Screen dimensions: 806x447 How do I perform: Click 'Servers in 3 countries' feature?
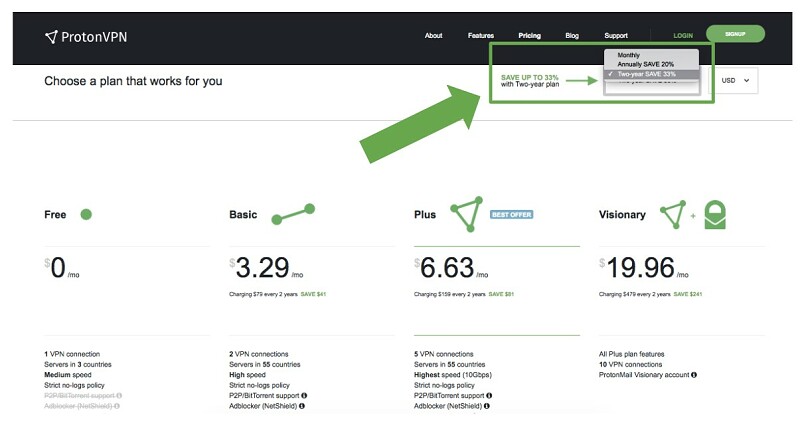[x=78, y=364]
